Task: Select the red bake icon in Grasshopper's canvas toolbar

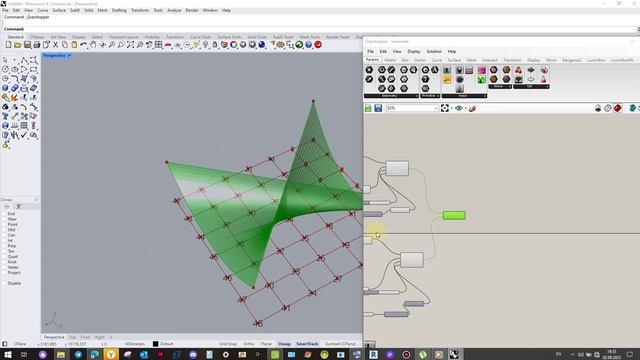Action: [x=618, y=108]
